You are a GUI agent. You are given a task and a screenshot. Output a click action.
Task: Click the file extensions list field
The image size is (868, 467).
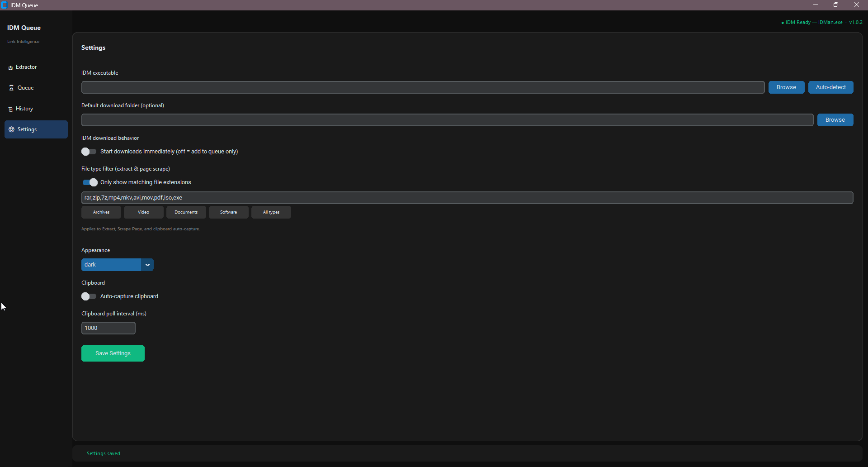[467, 198]
